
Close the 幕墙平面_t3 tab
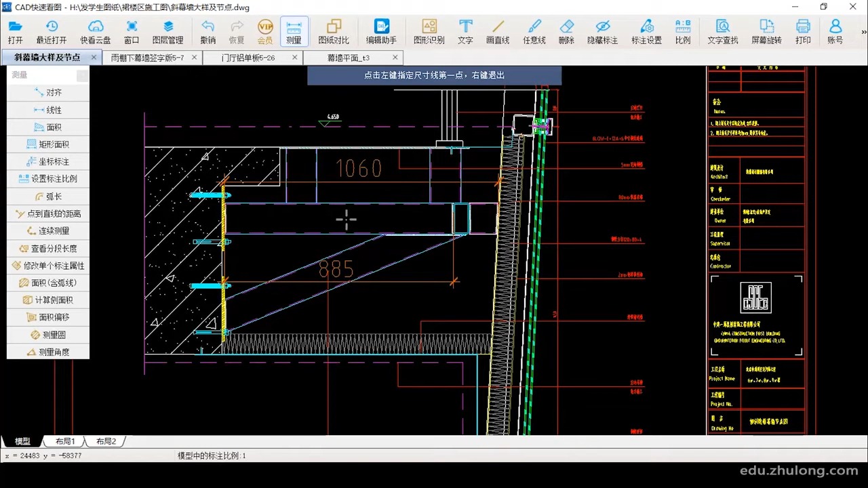point(395,58)
